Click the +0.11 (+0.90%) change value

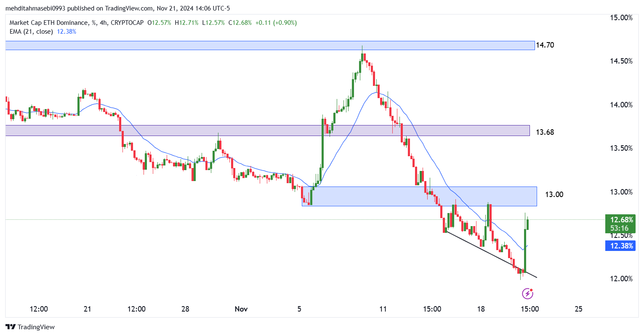pyautogui.click(x=276, y=23)
